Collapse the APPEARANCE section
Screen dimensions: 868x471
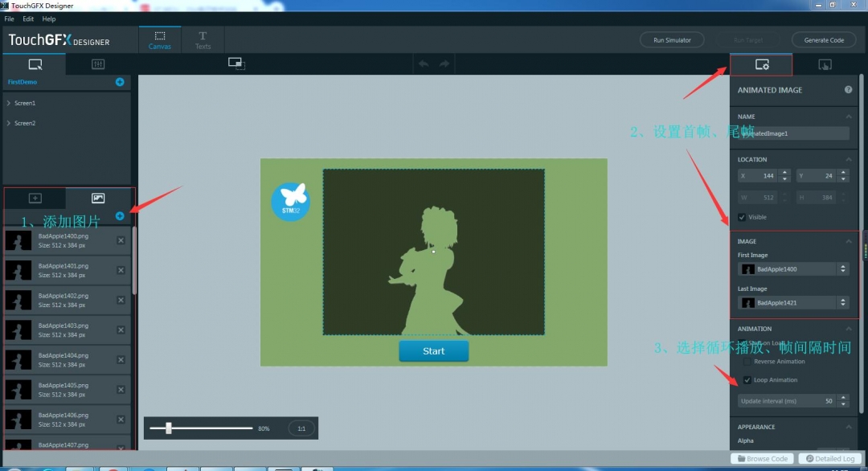click(x=849, y=427)
